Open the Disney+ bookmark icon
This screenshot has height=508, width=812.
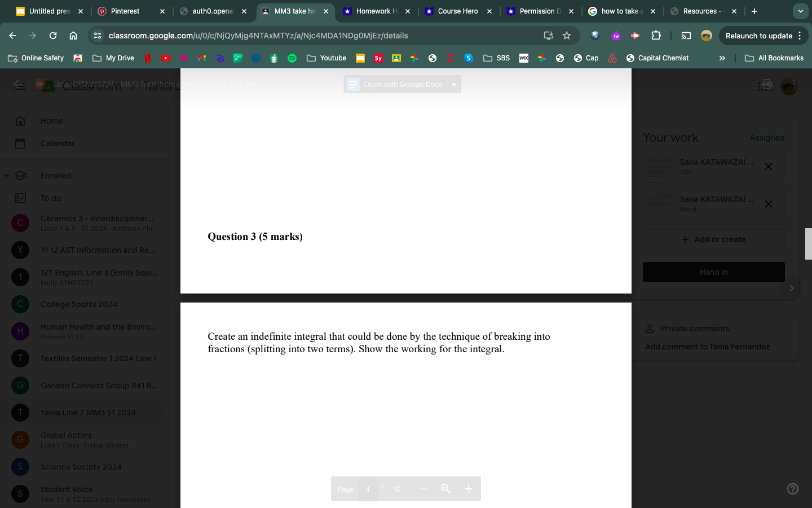220,58
